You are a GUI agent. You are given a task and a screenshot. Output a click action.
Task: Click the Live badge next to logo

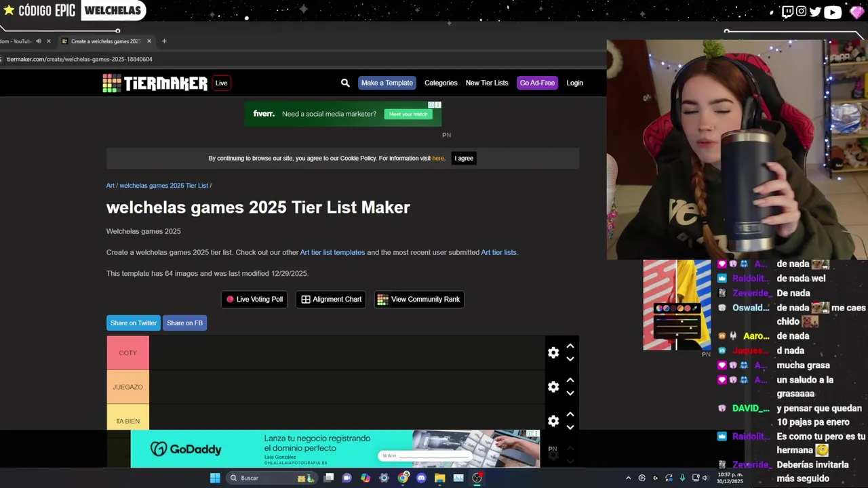pos(221,83)
